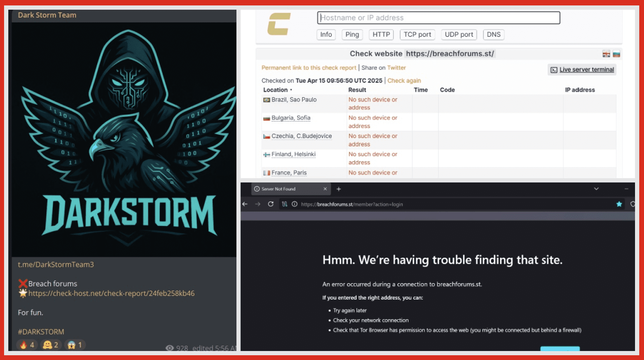644x360 pixels.
Task: Click the site information icon in address bar
Action: click(x=295, y=204)
